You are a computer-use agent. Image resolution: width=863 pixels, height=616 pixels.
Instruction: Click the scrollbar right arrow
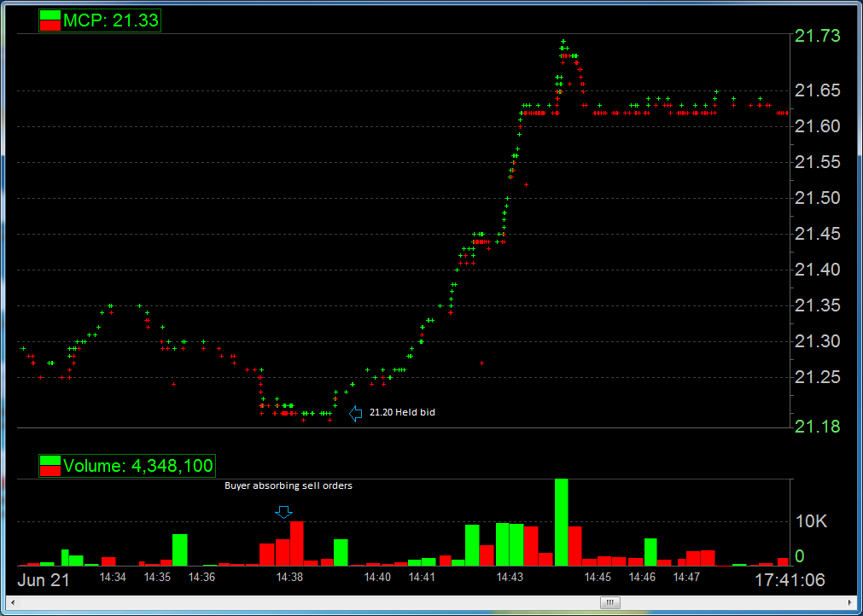click(x=852, y=602)
